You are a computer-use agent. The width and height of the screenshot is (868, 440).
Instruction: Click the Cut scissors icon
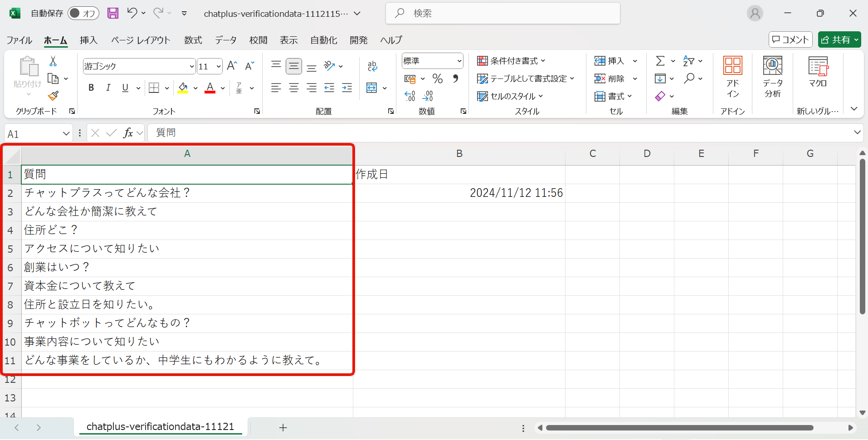53,61
